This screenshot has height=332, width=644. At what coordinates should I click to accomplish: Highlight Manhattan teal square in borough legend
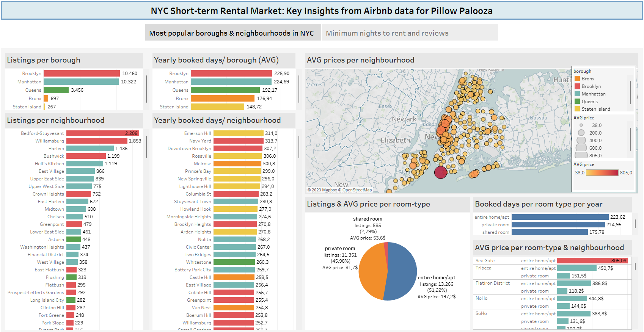[577, 94]
